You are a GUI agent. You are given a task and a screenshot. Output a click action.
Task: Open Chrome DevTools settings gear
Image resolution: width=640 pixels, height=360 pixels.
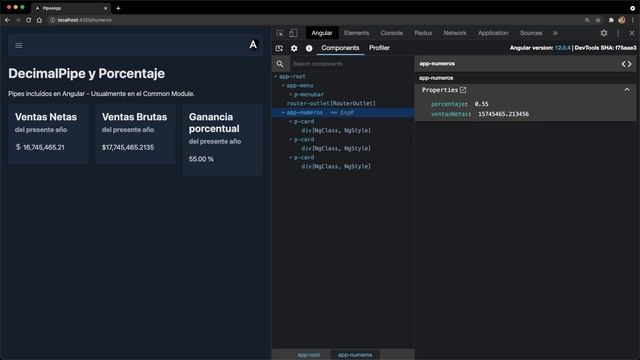[x=604, y=33]
